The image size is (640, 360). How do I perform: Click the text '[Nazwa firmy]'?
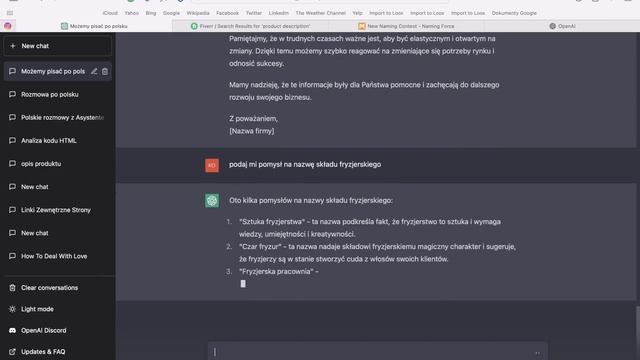251,131
